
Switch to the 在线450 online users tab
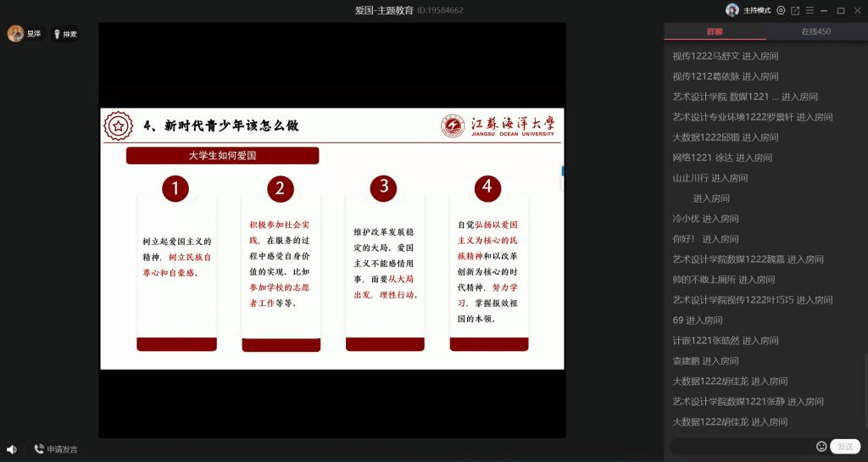click(x=816, y=32)
